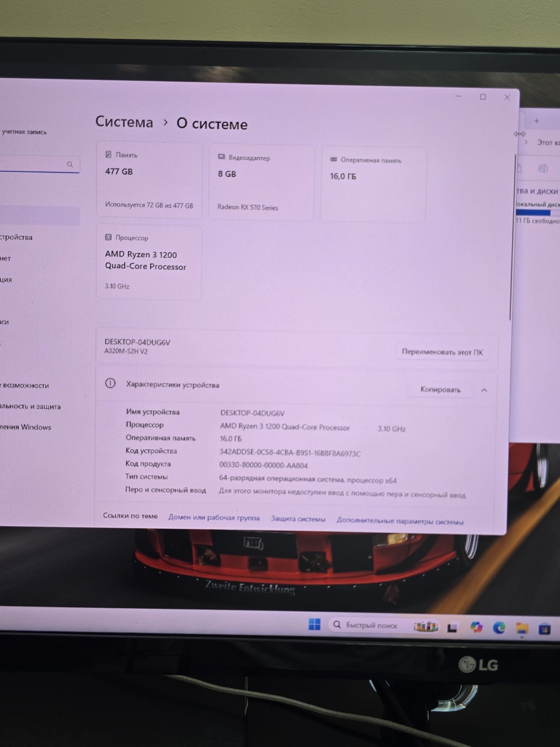Image resolution: width=560 pixels, height=747 pixels.
Task: Click the Оперативная память card icon
Action: click(334, 159)
